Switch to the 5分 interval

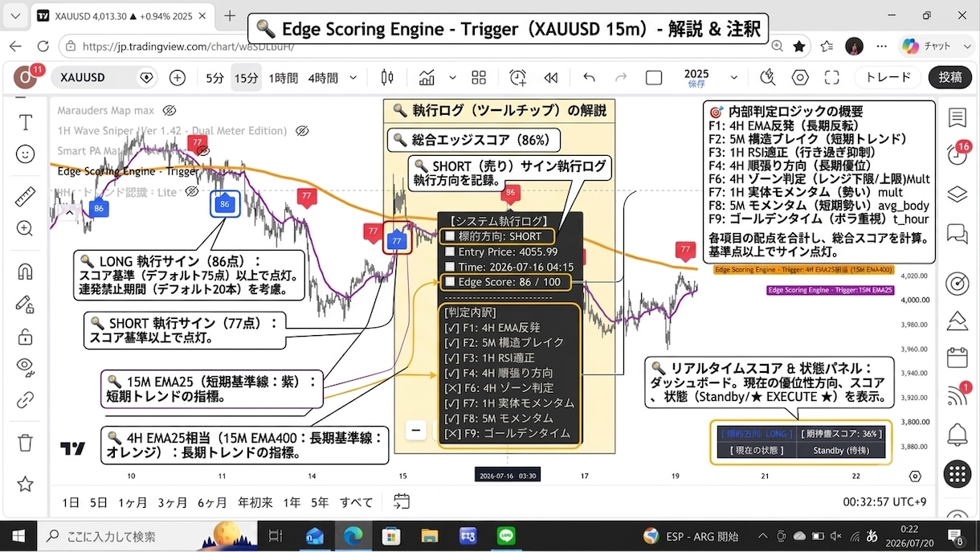click(x=214, y=78)
